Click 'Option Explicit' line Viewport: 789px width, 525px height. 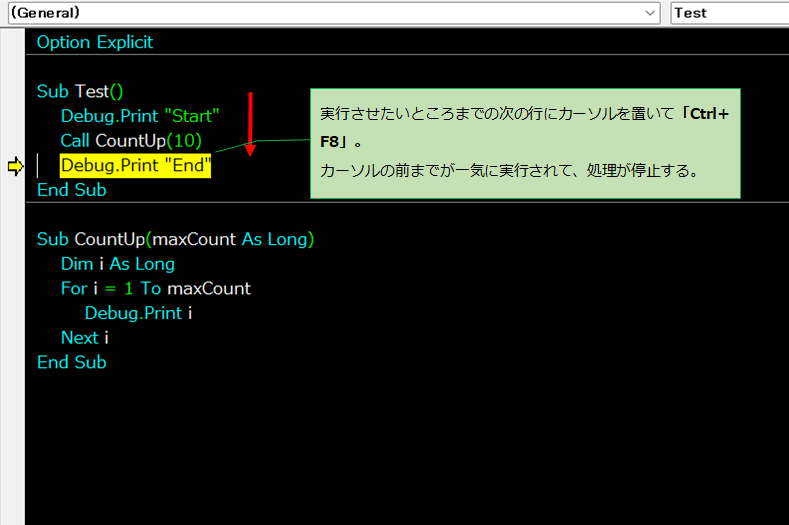(x=95, y=42)
